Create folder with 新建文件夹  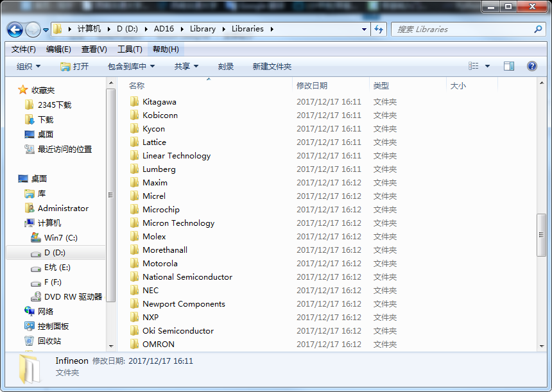[x=272, y=66]
